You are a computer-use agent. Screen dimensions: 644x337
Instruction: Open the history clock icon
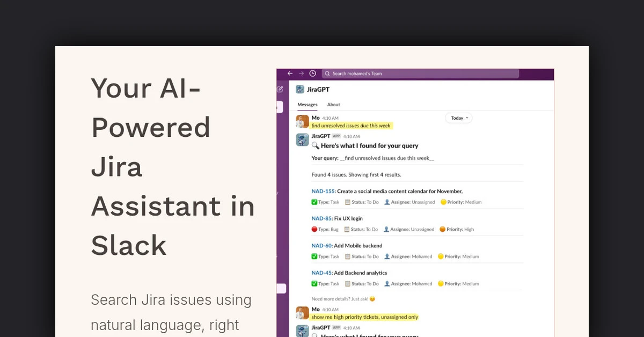click(313, 74)
